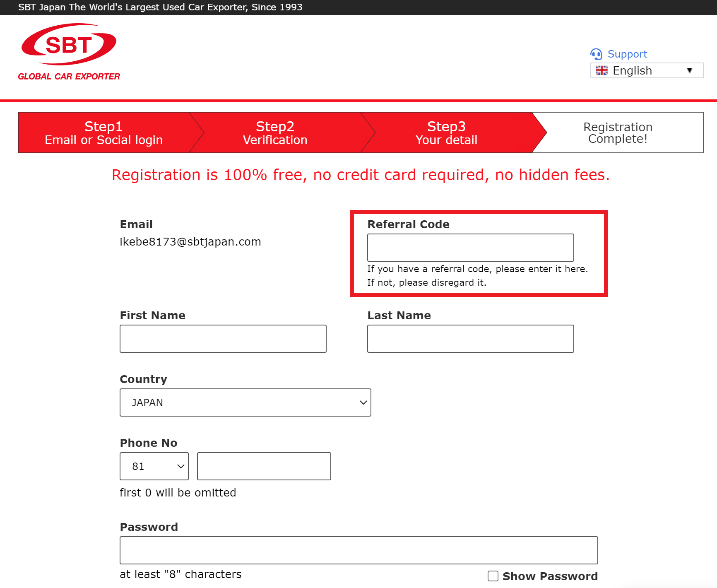Click the 'Registration is 100% free' headline
This screenshot has width=717, height=588.
361,175
